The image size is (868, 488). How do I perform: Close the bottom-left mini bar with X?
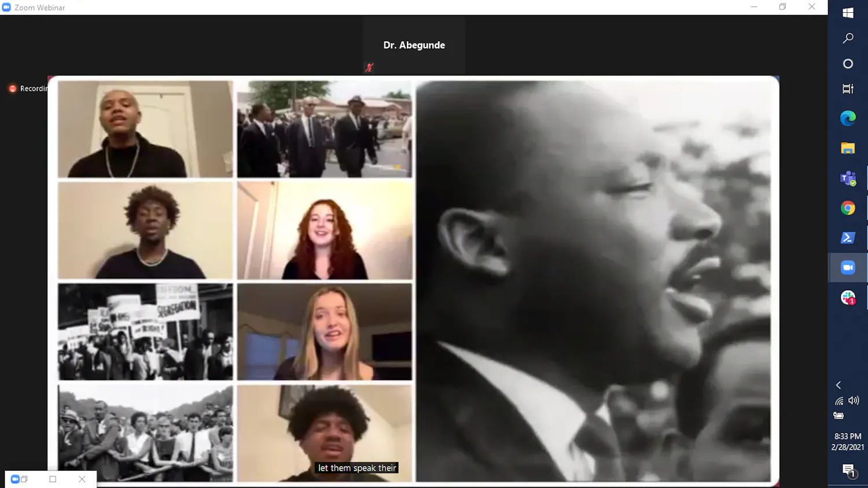(82, 479)
